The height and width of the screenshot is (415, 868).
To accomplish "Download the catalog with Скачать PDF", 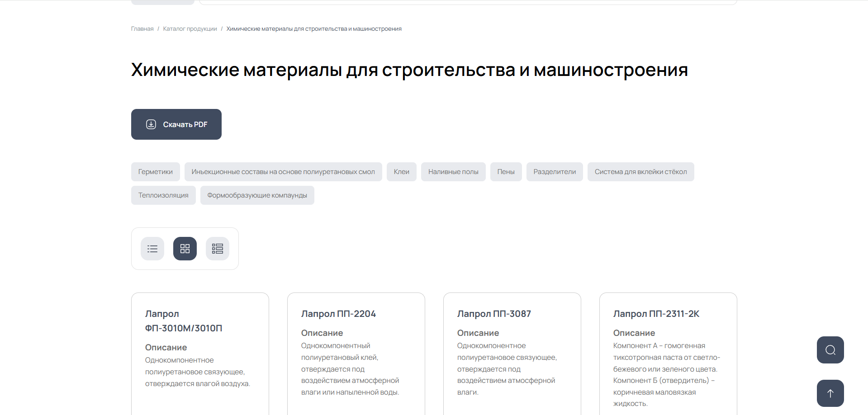I will click(176, 124).
